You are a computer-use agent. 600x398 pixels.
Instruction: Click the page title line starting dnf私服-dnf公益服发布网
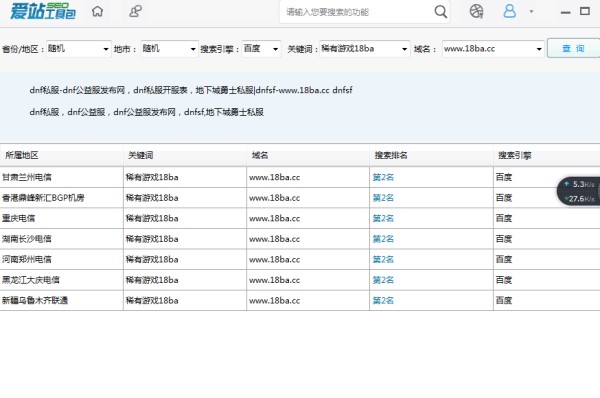[x=191, y=90]
